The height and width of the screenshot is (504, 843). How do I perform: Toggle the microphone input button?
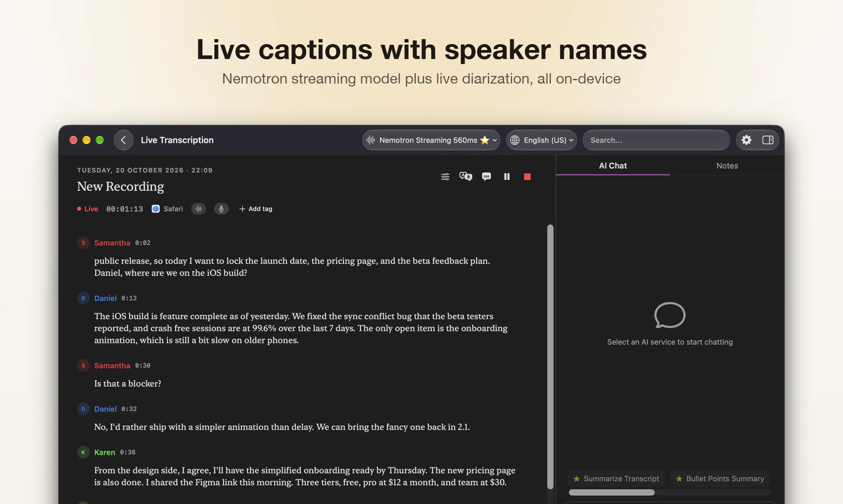pos(221,209)
